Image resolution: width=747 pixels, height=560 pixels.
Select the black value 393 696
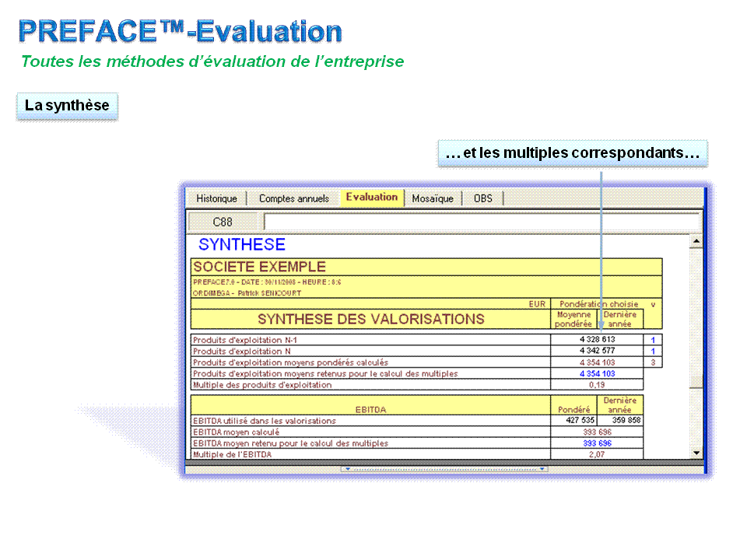597,432
